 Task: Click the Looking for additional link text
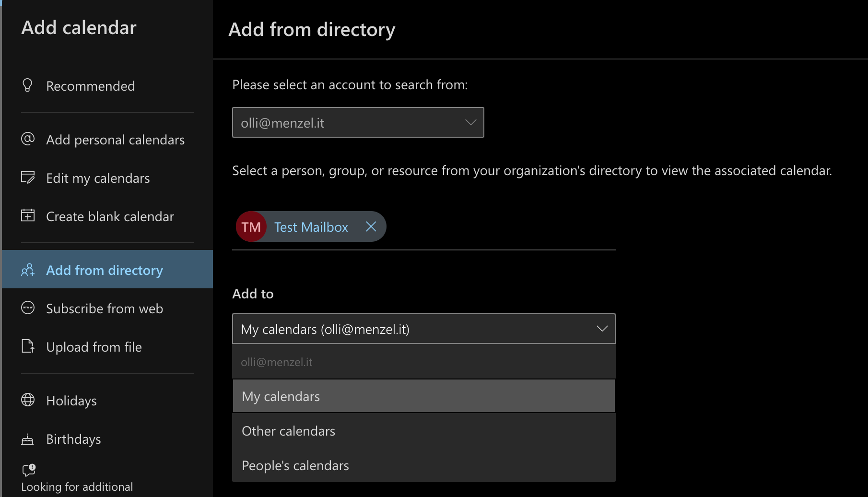point(77,487)
